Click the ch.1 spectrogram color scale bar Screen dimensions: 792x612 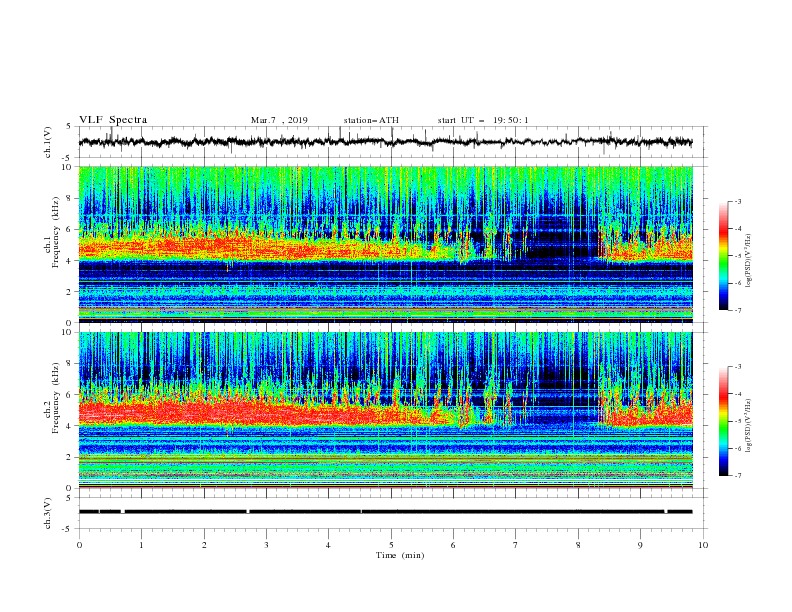[x=723, y=256]
